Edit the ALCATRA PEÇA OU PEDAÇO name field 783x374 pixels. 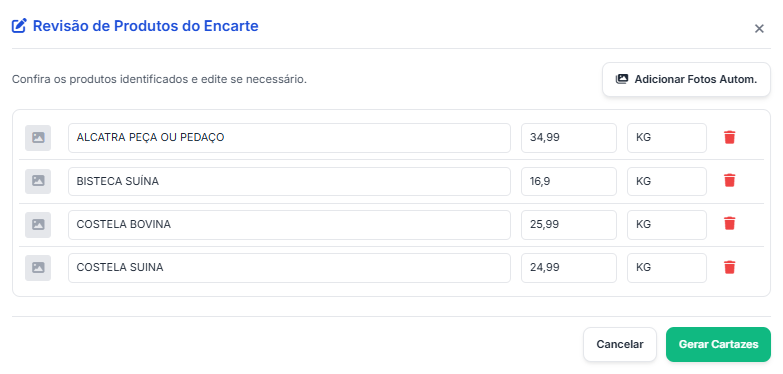tap(289, 138)
